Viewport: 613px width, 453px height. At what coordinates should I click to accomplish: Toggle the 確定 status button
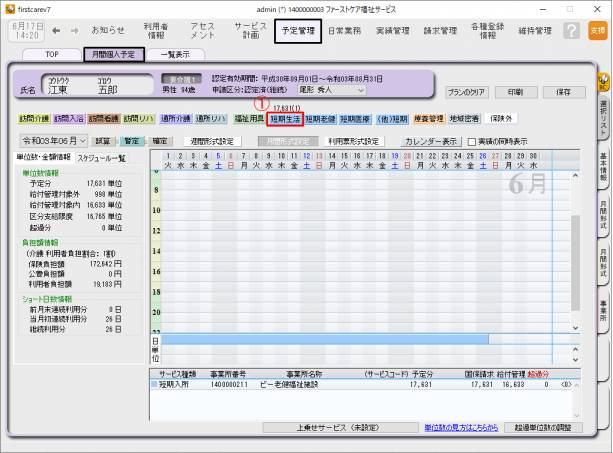pos(159,142)
